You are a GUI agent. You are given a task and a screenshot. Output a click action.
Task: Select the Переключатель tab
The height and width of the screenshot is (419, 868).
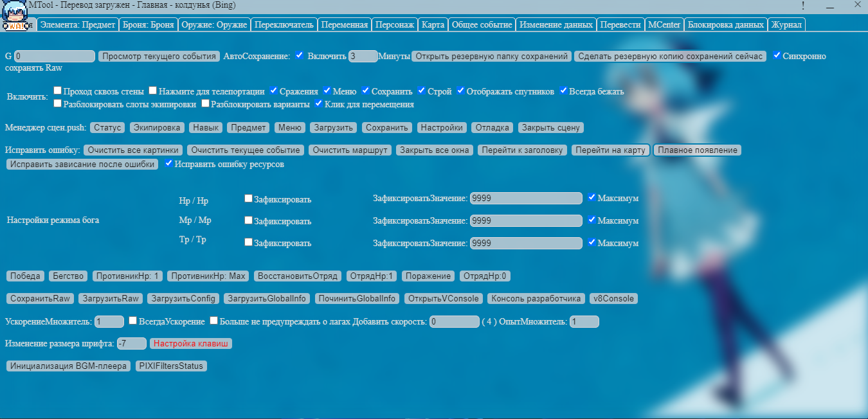pos(284,24)
